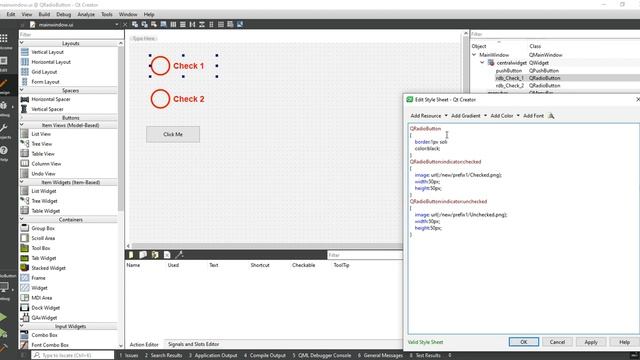Open the Debug menu
This screenshot has width=640, height=360.
click(x=64, y=14)
